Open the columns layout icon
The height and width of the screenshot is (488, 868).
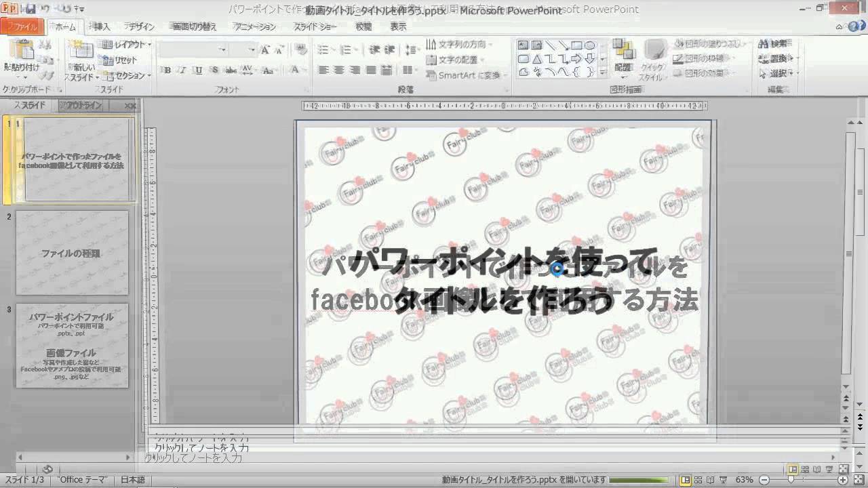(x=409, y=70)
